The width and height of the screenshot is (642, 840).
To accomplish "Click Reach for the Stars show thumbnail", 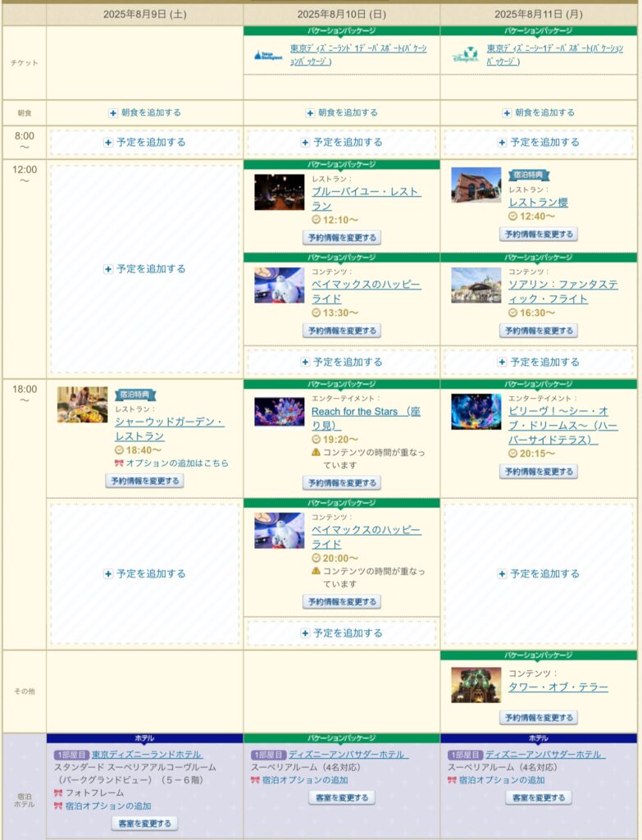I will [x=279, y=412].
